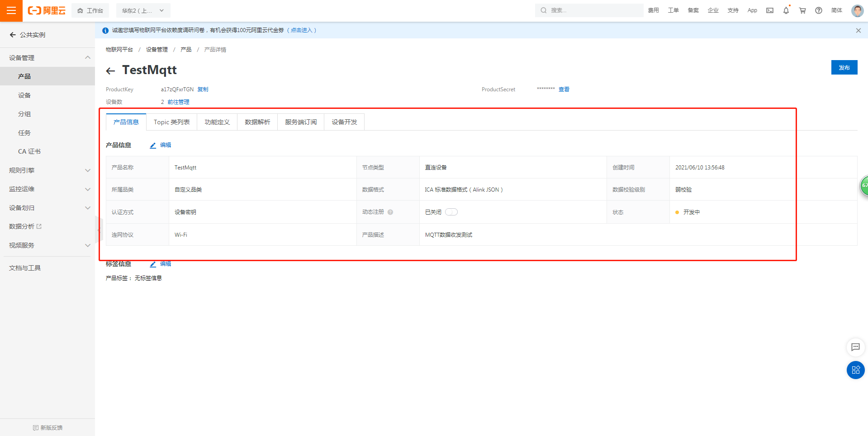Switch to the 功能定义 tab
The width and height of the screenshot is (868, 436).
click(217, 122)
